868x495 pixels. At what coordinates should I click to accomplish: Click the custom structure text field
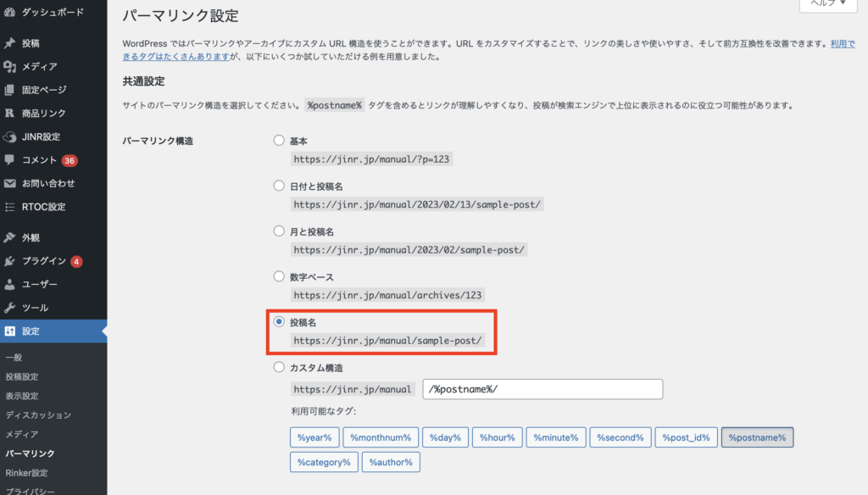(542, 389)
